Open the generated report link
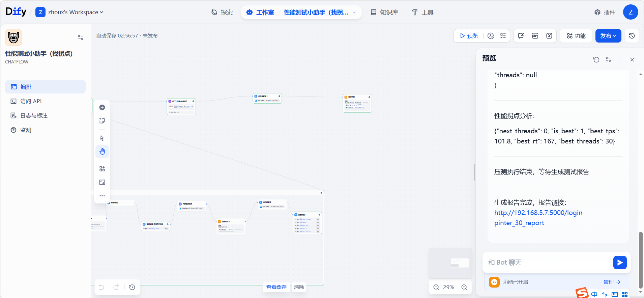Image resolution: width=644 pixels, height=298 pixels. click(x=539, y=218)
